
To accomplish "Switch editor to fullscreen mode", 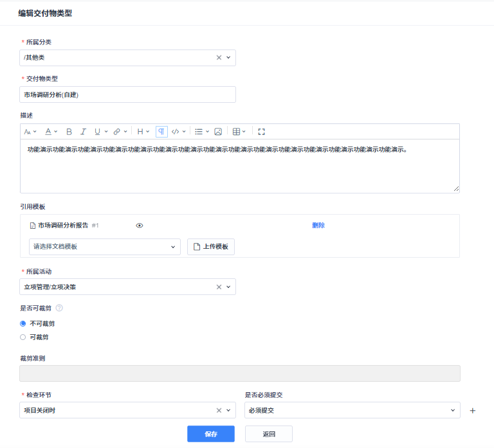I will pyautogui.click(x=262, y=132).
